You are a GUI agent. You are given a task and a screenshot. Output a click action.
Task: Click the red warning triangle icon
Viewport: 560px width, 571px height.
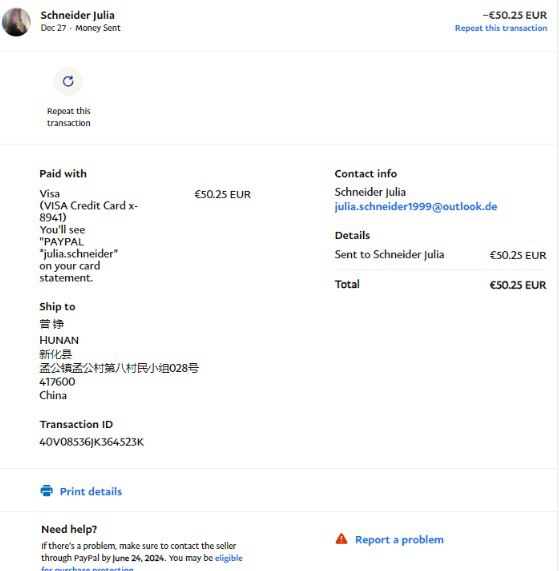pyautogui.click(x=341, y=539)
